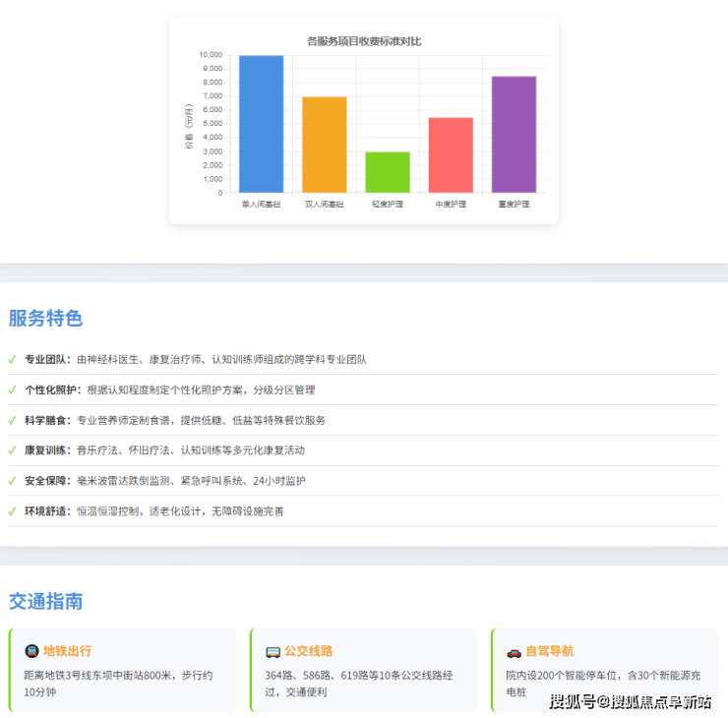728x718 pixels.
Task: Click the 服务特色 section heading
Action: [x=45, y=319]
